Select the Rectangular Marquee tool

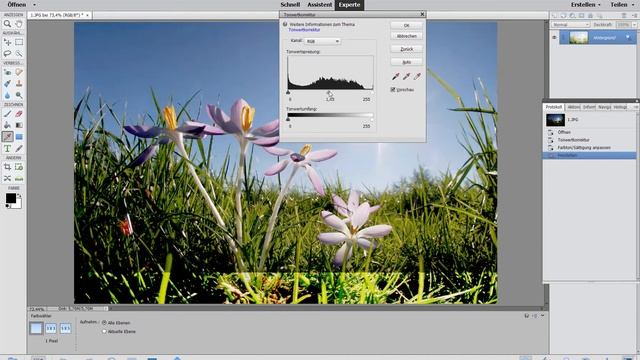[19, 42]
